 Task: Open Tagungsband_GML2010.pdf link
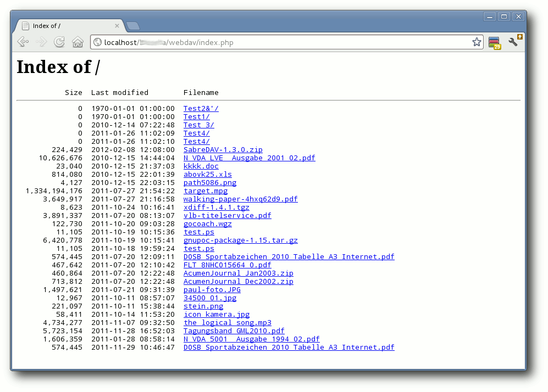[x=234, y=331]
